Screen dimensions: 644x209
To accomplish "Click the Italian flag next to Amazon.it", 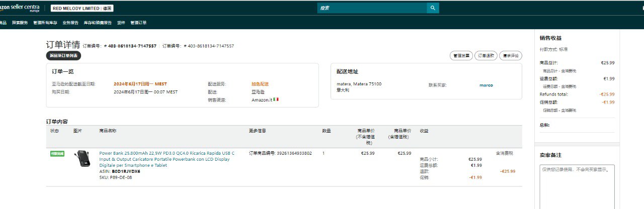I will tap(276, 99).
